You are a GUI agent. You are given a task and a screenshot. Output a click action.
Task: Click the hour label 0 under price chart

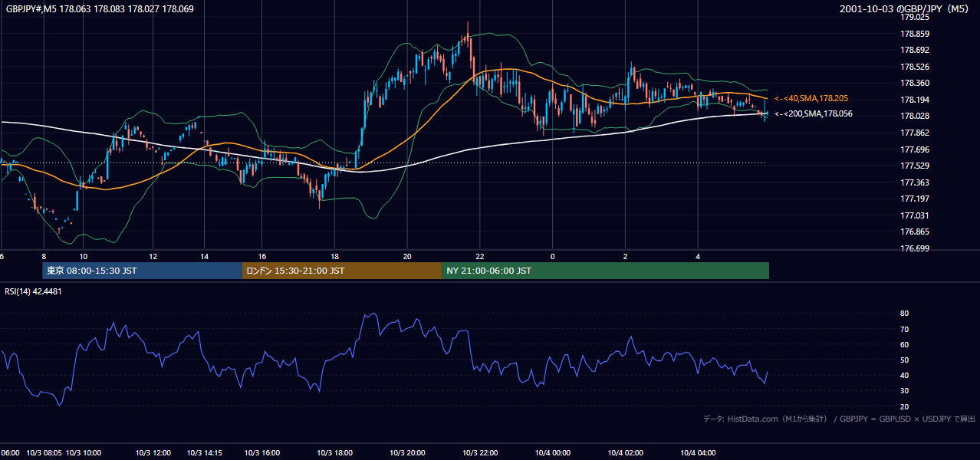552,256
